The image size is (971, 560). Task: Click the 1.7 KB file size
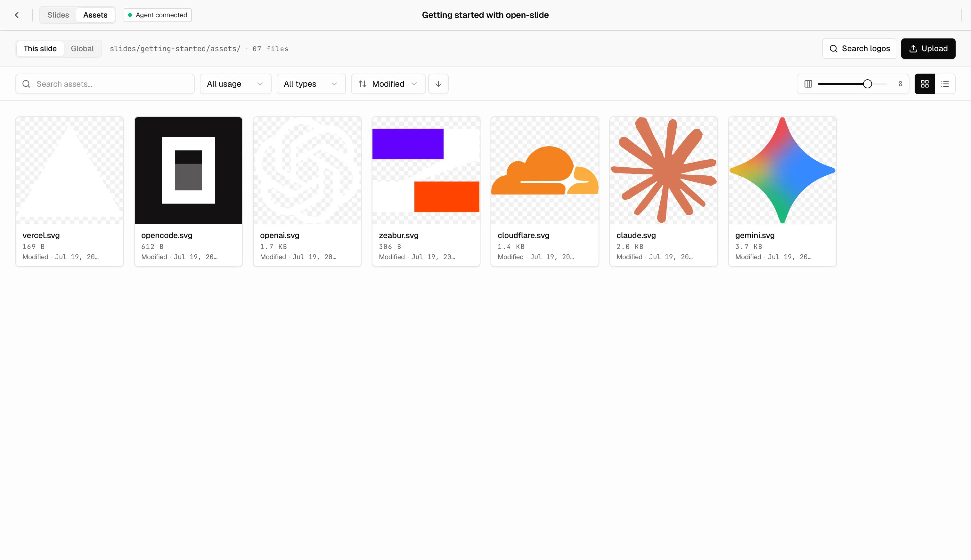(273, 246)
